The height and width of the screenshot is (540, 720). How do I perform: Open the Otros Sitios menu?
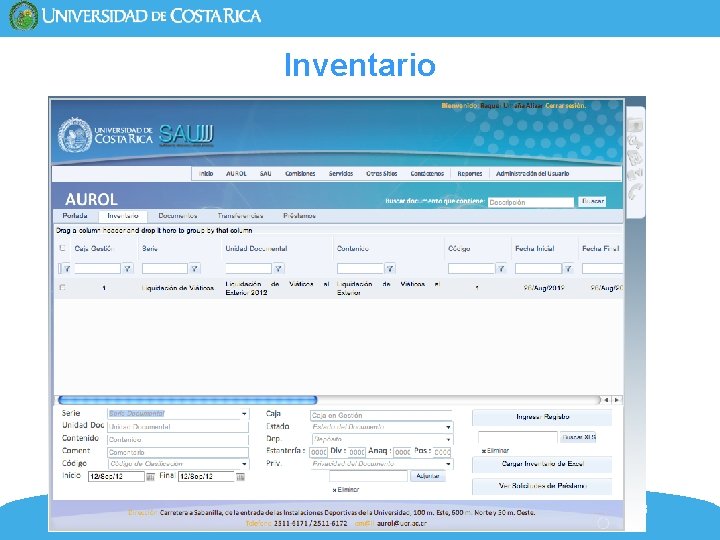382,174
